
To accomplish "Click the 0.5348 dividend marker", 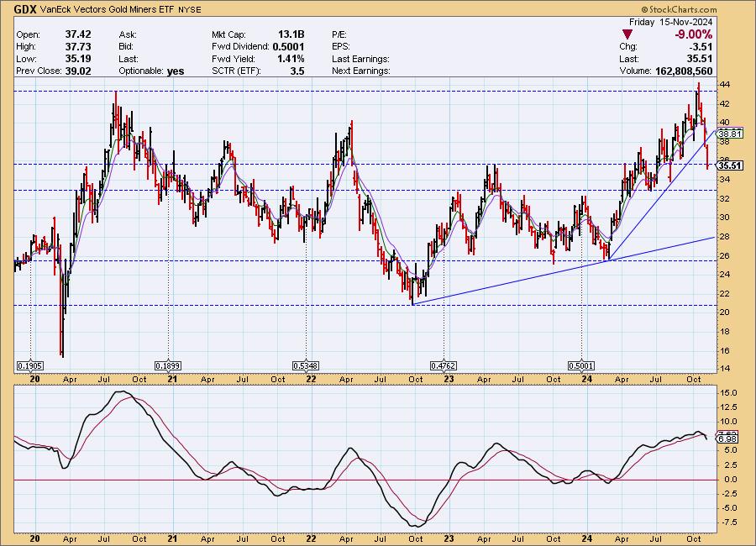I will tap(306, 366).
